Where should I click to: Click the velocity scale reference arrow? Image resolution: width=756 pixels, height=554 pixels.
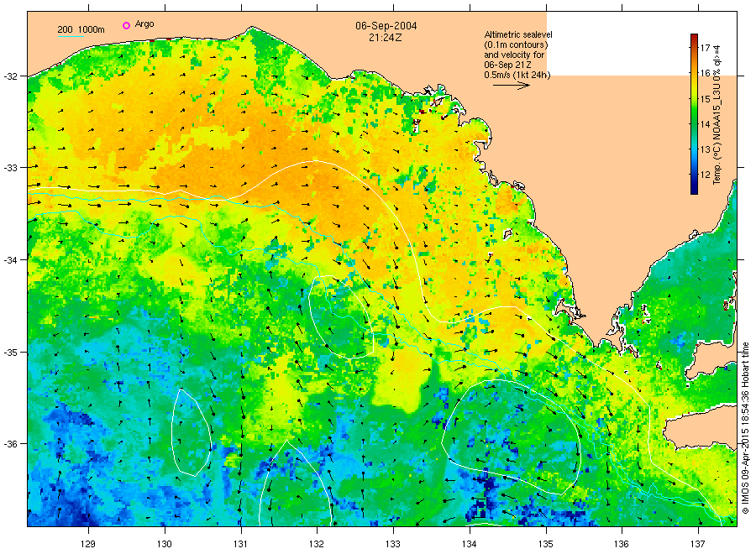click(x=512, y=86)
